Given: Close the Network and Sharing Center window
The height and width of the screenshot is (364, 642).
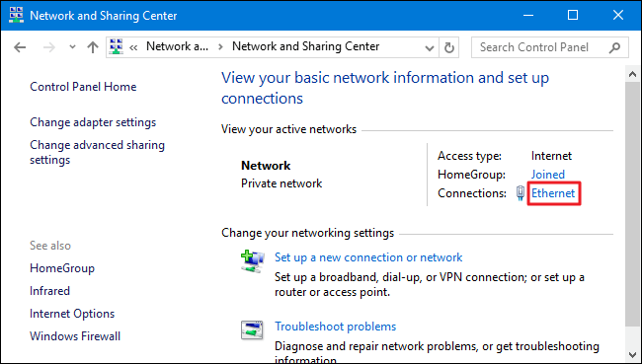Looking at the screenshot, I should pyautogui.click(x=618, y=15).
